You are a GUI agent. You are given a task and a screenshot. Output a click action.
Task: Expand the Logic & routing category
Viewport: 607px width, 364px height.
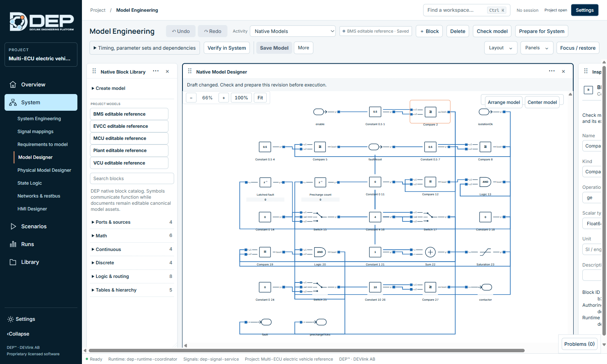tap(132, 276)
